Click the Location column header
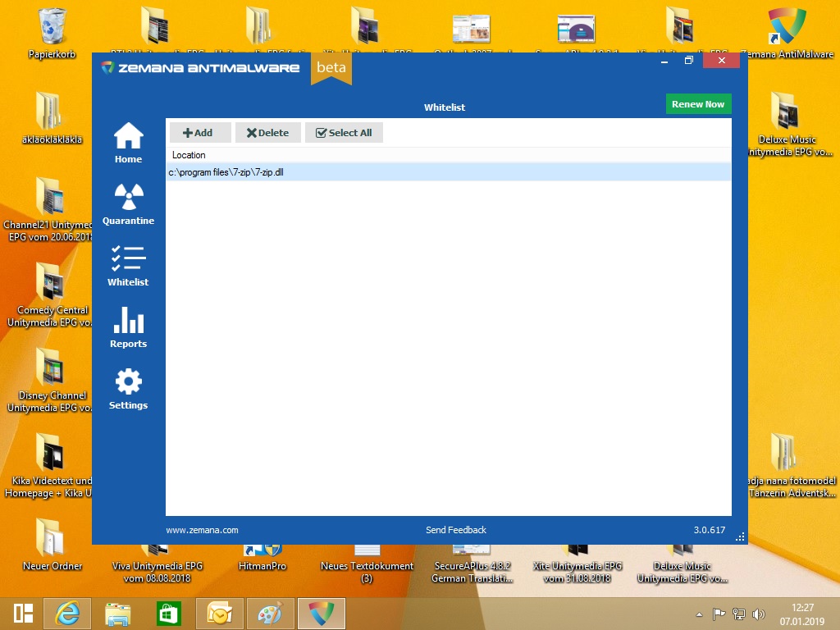The width and height of the screenshot is (840, 630). coord(189,155)
